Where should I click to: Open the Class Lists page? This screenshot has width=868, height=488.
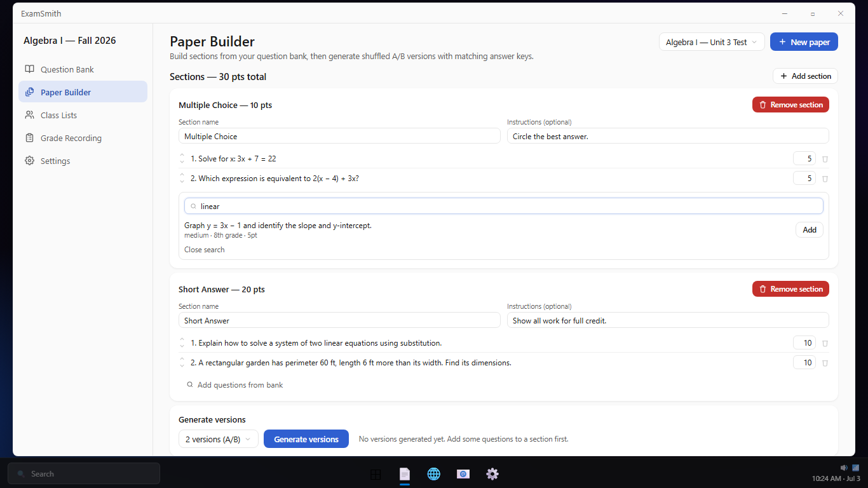83,115
